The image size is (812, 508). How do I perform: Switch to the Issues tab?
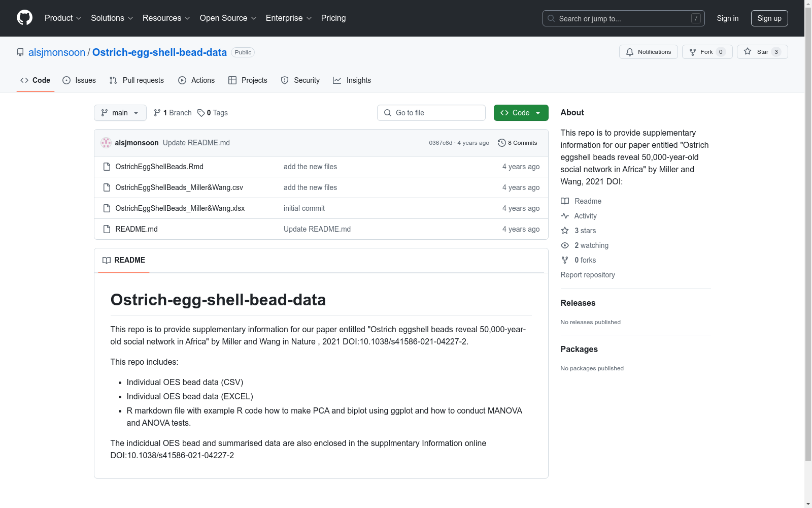coord(79,80)
